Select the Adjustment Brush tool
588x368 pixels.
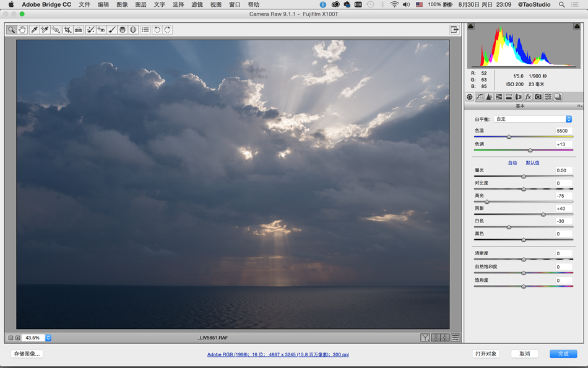click(x=112, y=30)
